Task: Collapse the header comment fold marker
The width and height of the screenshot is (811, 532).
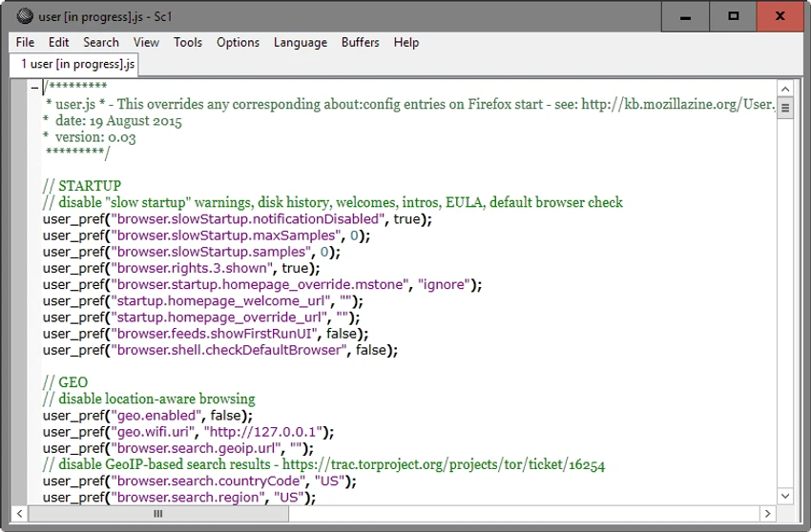Action: 34,88
